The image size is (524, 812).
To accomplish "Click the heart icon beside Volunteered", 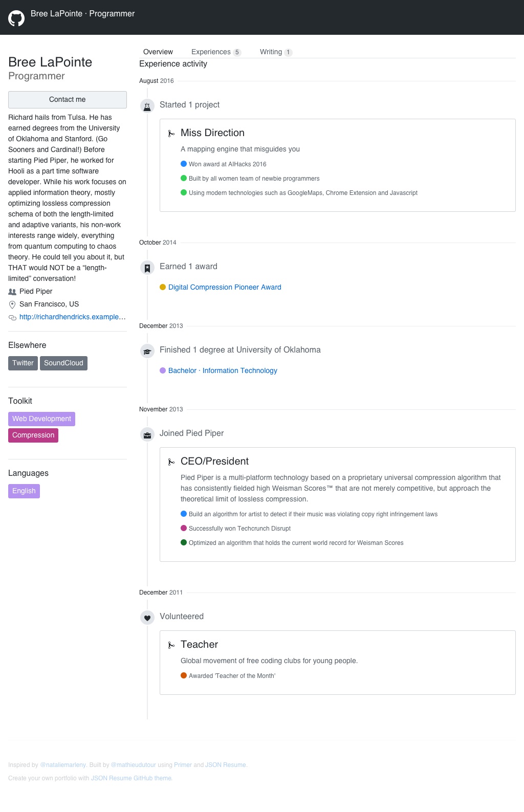I will (147, 618).
